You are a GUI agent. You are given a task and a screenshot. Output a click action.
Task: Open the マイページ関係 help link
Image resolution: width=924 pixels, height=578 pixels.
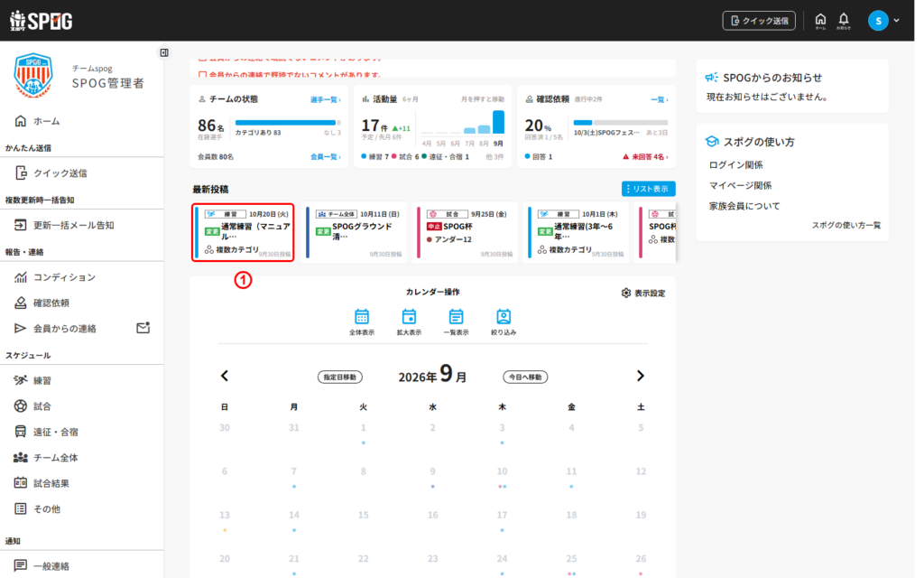740,186
